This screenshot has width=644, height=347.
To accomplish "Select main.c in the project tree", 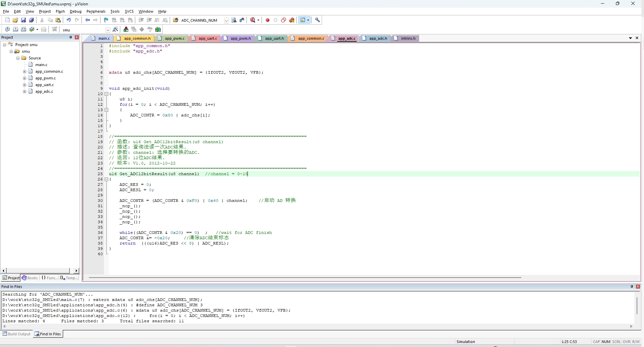I will pyautogui.click(x=41, y=65).
